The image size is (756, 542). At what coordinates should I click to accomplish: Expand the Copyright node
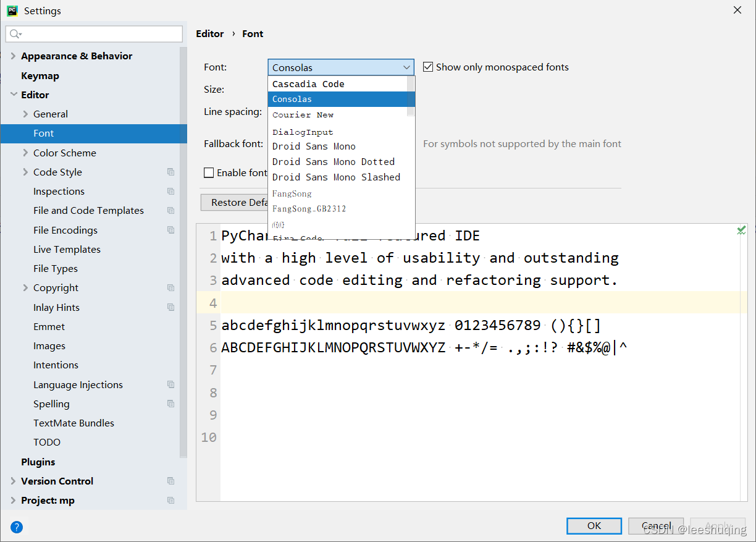25,287
